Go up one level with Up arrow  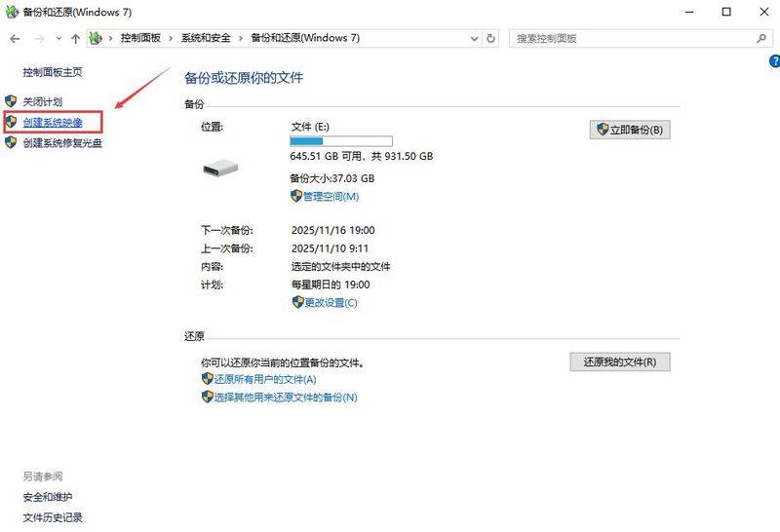76,39
